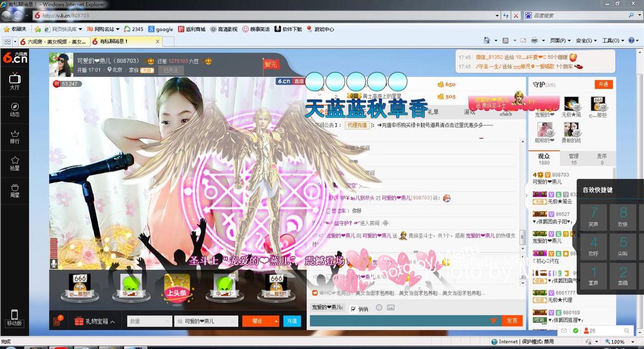Click the 发言 send message button
Viewport: 644px width, 349px height.
click(x=512, y=321)
